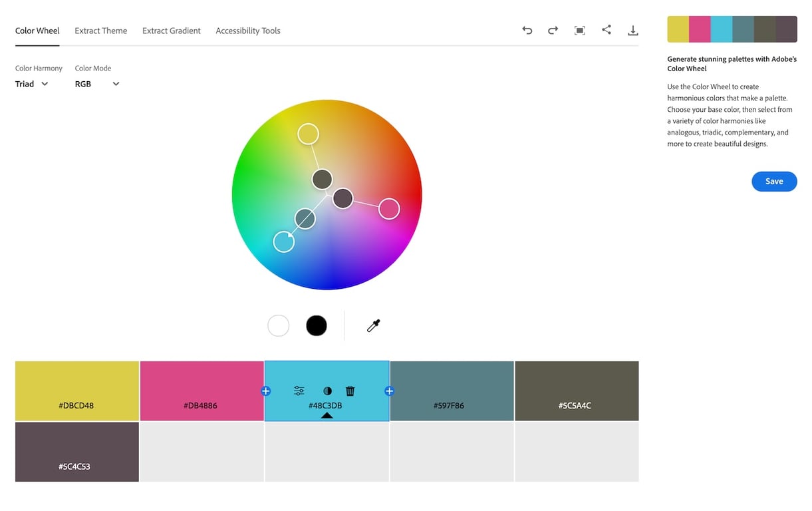Open the Color Mode dropdown
This screenshot has height=511, width=812.
tap(97, 84)
